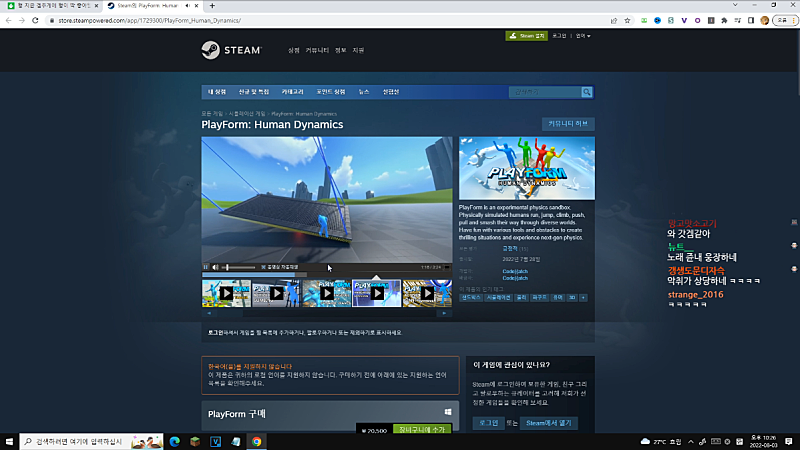Focus the store search field
Screen dimensions: 800x450
pos(545,92)
